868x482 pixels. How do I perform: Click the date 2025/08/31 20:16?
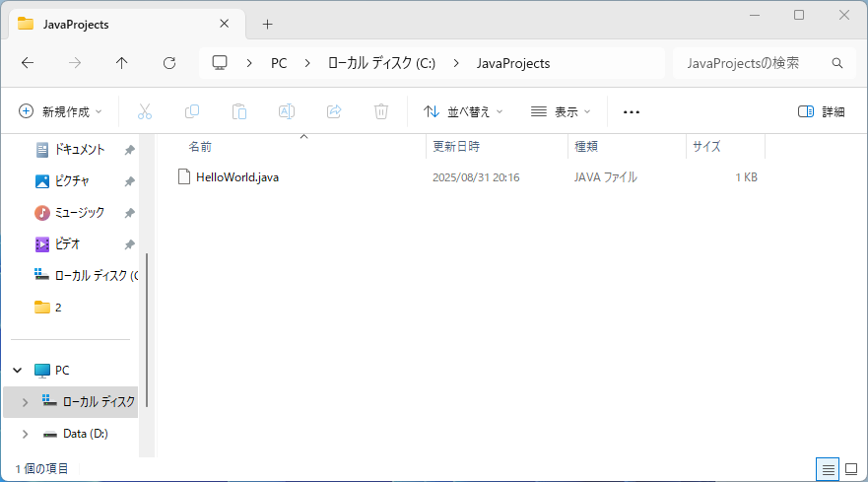click(476, 177)
